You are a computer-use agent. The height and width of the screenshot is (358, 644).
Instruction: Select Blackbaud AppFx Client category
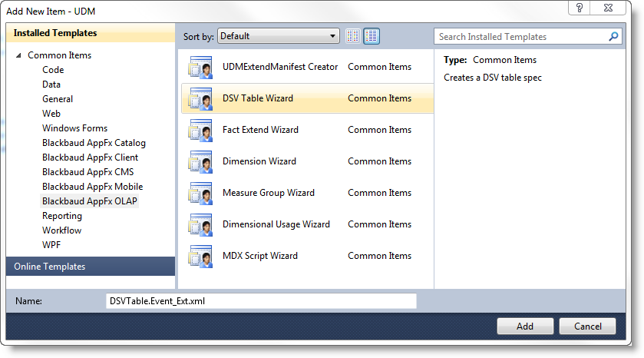91,157
